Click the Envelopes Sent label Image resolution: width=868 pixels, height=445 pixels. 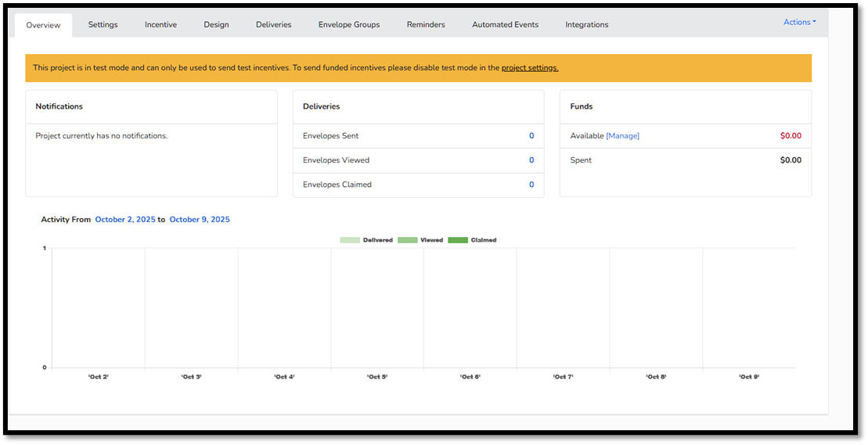[x=330, y=135]
